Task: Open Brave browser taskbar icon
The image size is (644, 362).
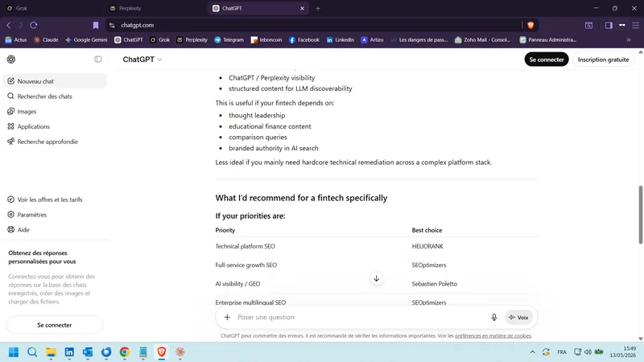Action: (162, 352)
